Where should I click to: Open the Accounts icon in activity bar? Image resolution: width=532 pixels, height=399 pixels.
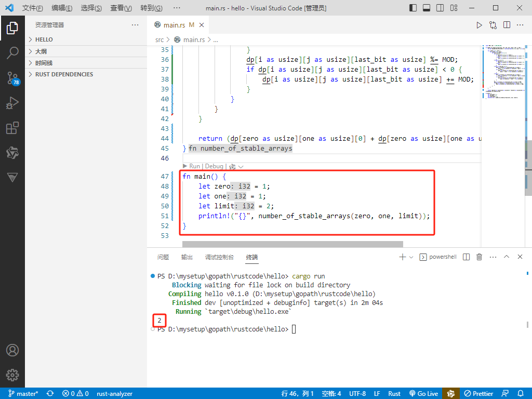tap(12, 350)
